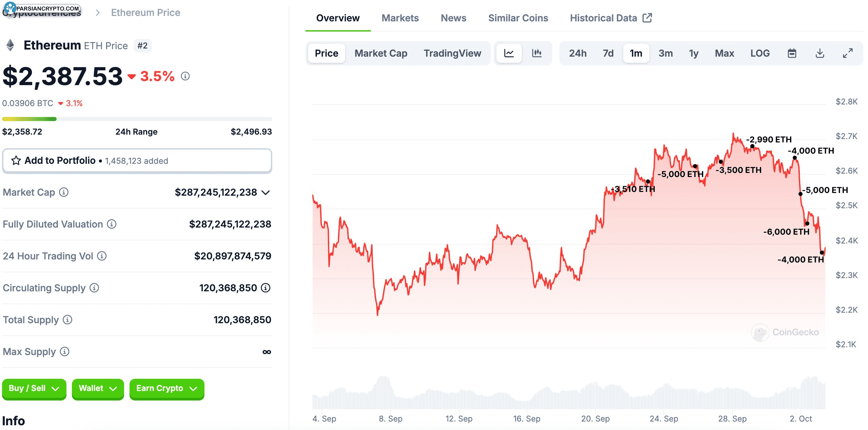The width and height of the screenshot is (868, 430).
Task: Select the 24h time range
Action: point(577,53)
